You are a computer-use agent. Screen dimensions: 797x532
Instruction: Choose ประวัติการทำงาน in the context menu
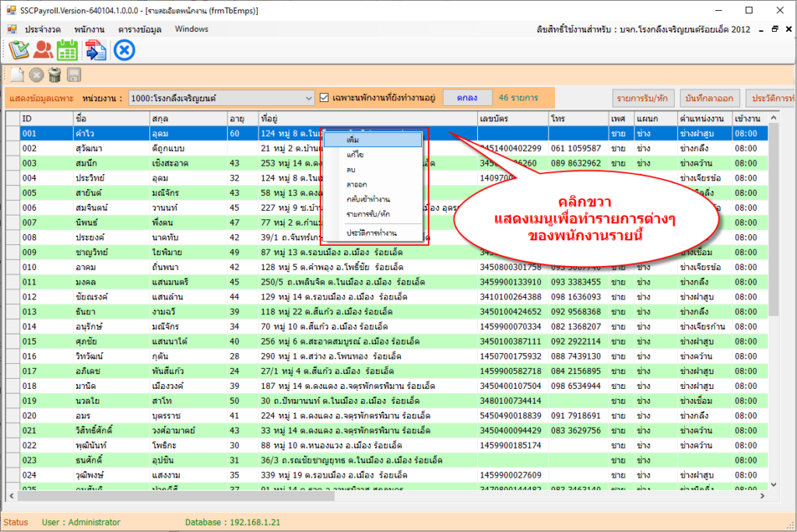[x=373, y=233]
